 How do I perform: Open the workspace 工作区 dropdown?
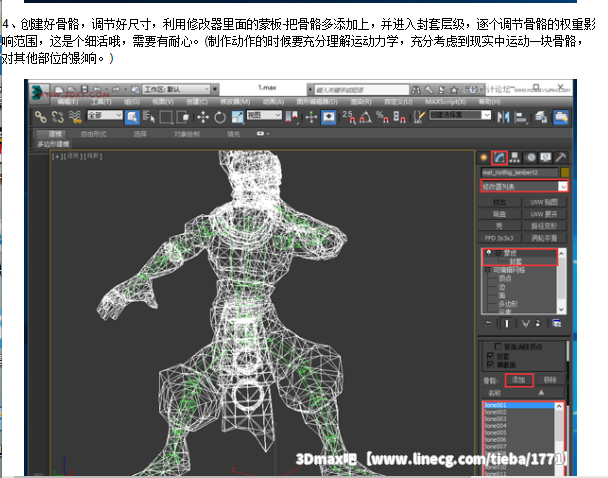tap(176, 90)
